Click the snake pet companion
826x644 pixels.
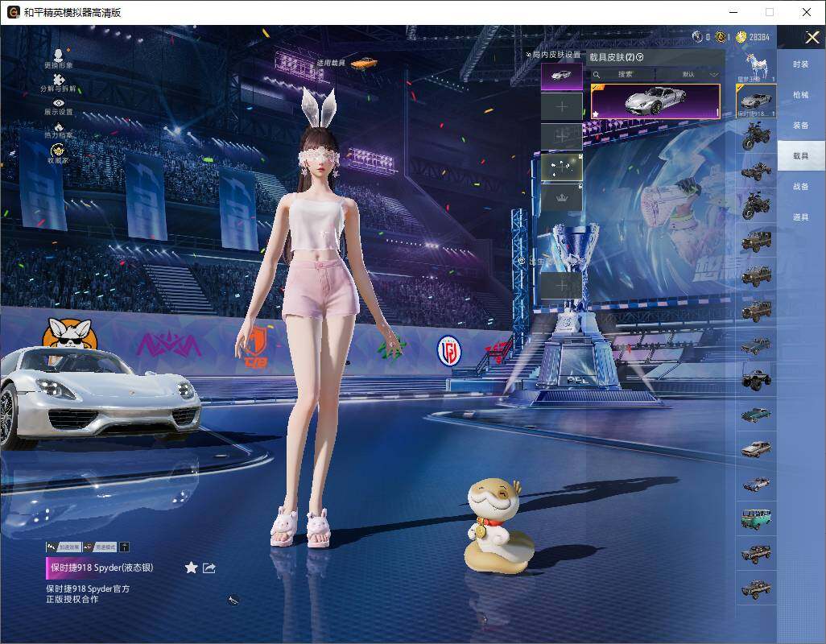click(498, 526)
